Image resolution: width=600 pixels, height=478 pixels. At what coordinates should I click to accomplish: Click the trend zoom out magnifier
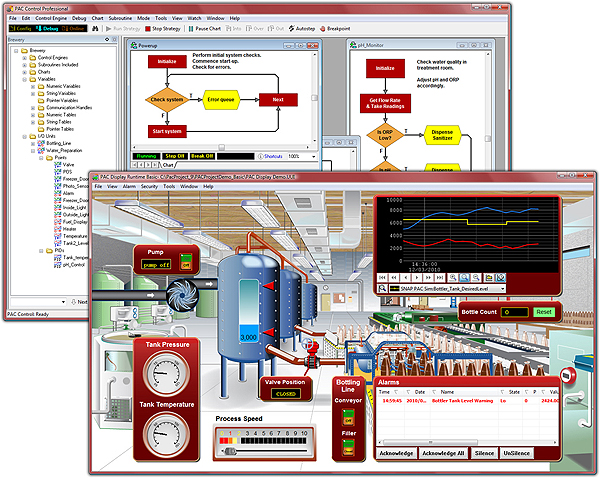point(476,277)
